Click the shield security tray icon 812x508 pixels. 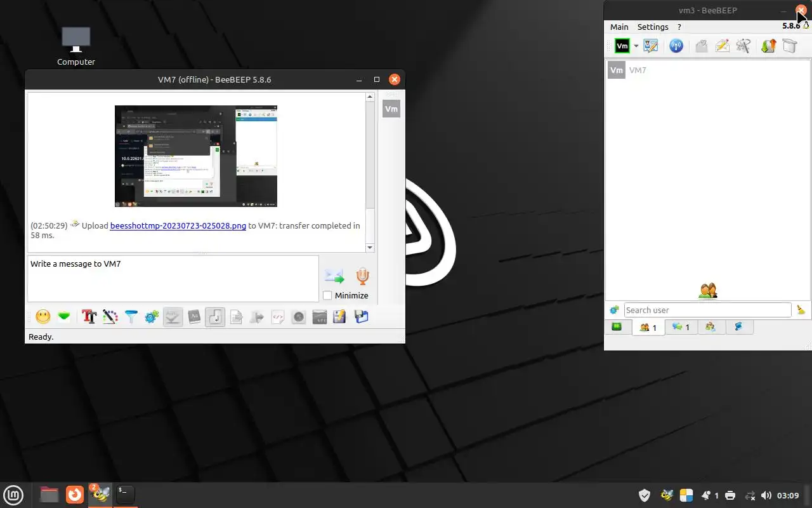(x=645, y=495)
